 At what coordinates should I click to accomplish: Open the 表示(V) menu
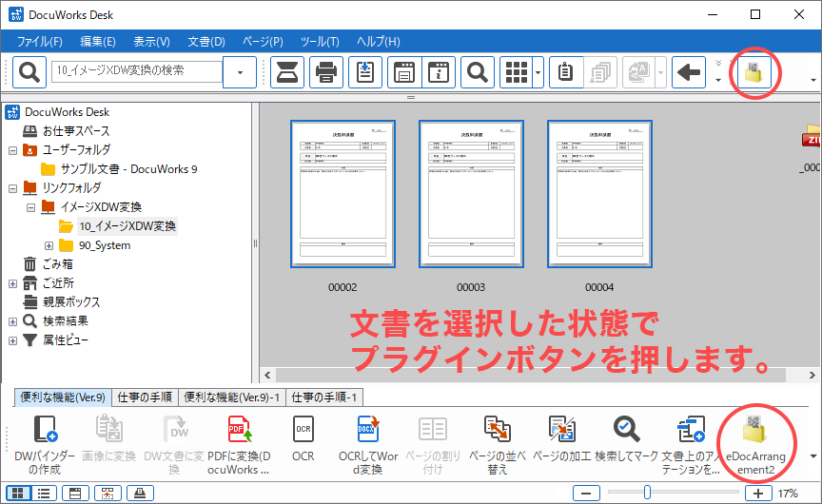(151, 42)
